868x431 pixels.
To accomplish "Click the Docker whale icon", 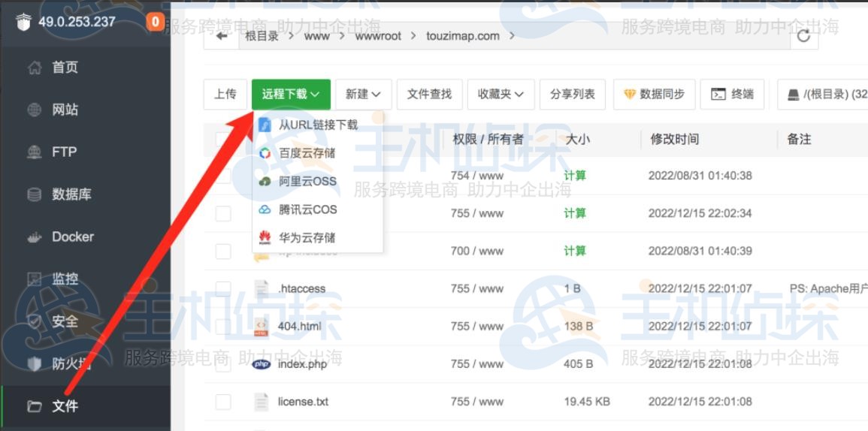I will point(35,237).
